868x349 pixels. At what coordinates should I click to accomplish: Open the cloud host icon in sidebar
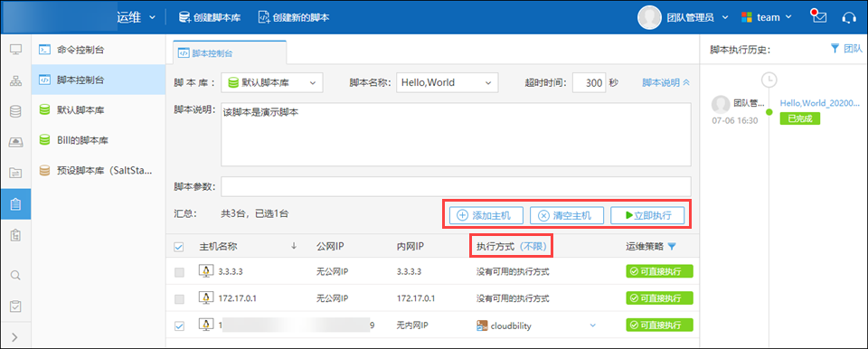tap(15, 142)
